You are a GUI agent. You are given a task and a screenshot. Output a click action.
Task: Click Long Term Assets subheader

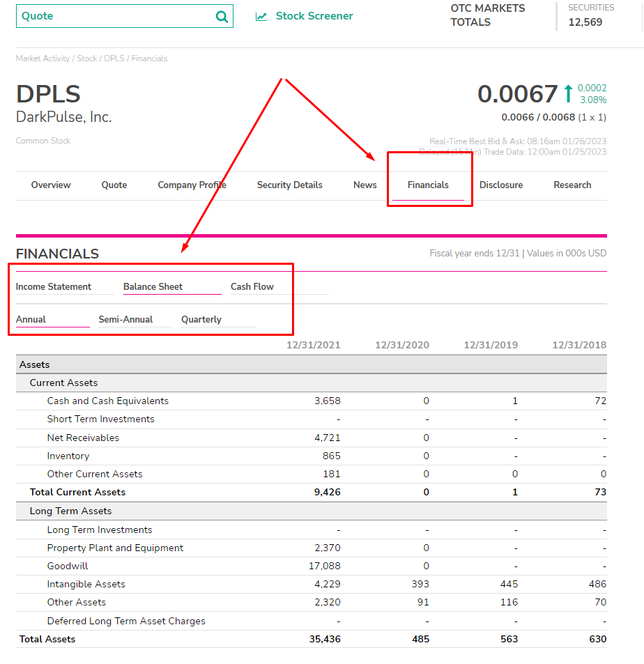coord(71,511)
